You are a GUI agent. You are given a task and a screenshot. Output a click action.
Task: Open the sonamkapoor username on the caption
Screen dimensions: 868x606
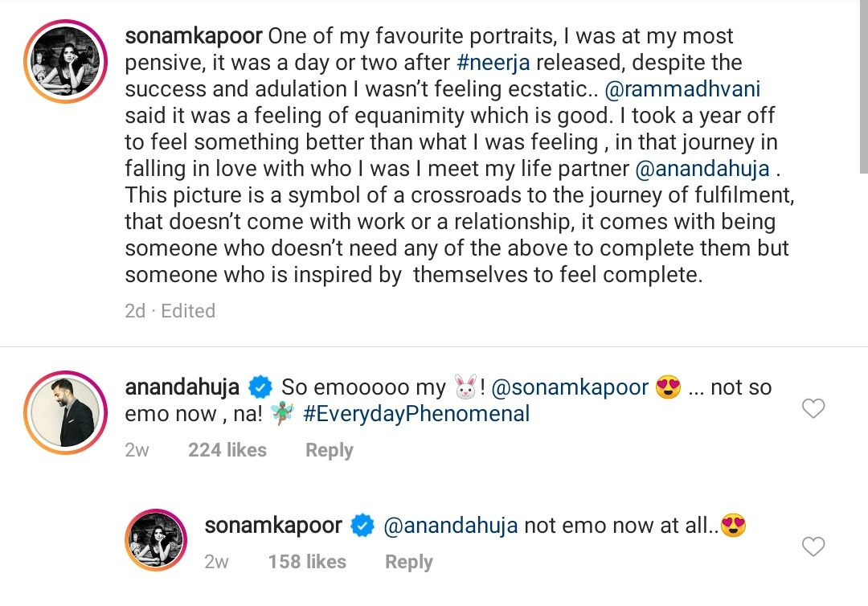(x=192, y=36)
